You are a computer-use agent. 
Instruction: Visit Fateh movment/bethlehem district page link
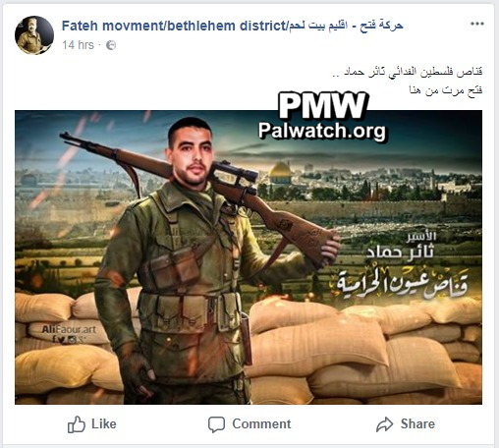pos(174,26)
